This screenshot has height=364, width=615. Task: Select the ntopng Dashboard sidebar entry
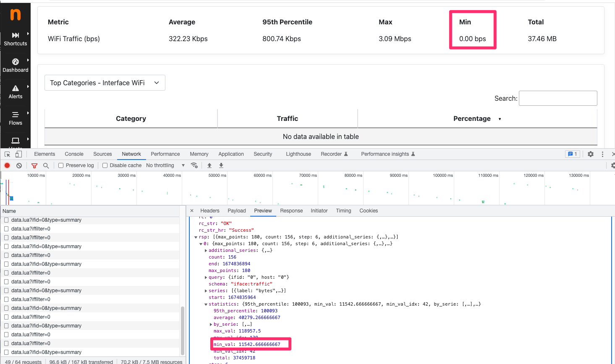pyautogui.click(x=15, y=65)
